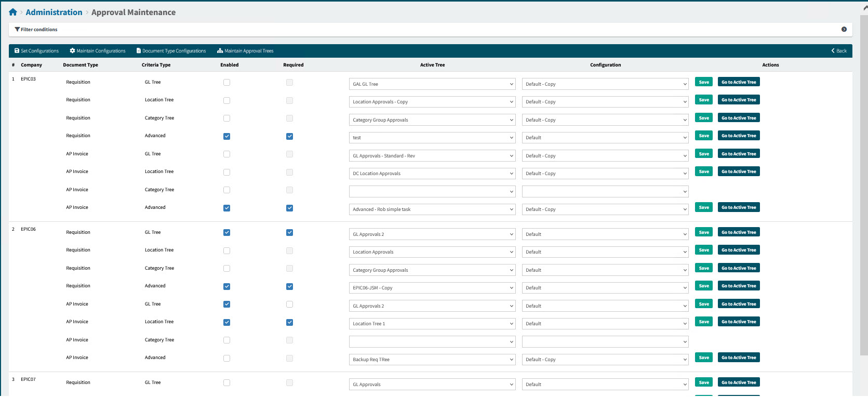
Task: Save the EPIC03 Requisition Location Tree row
Action: [704, 100]
